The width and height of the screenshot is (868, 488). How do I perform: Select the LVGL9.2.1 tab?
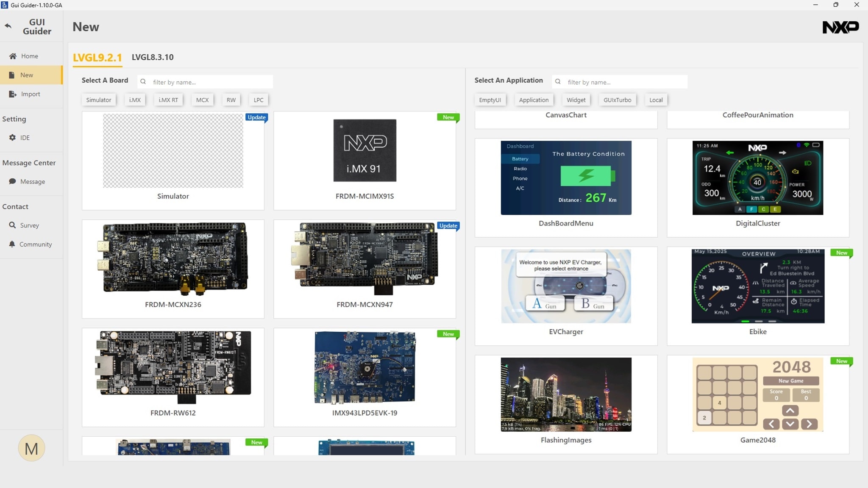click(97, 58)
